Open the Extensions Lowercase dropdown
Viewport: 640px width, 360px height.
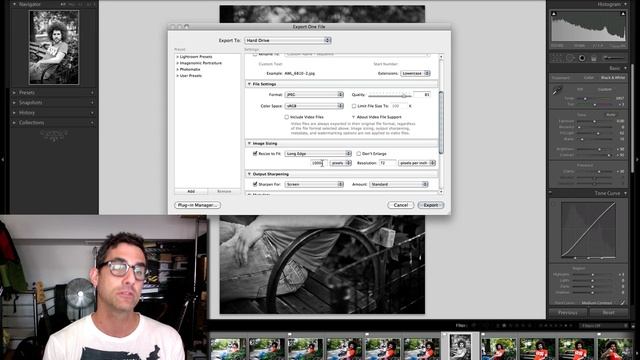click(x=415, y=73)
